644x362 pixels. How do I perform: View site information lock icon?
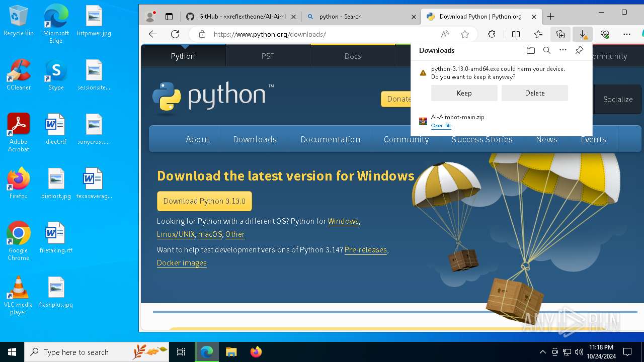pos(202,34)
